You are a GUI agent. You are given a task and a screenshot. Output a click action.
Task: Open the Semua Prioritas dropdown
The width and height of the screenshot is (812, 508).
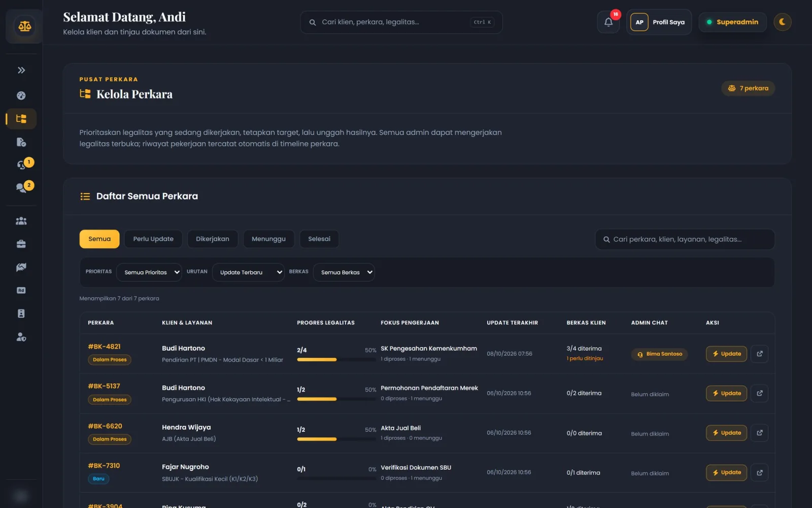point(149,272)
